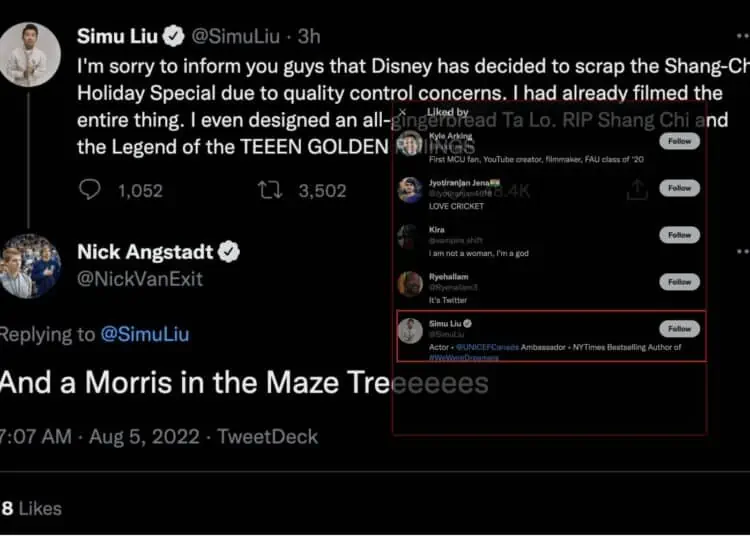
Task: Open the @UNICEFCanada link in Simu's bio
Action: (x=488, y=347)
